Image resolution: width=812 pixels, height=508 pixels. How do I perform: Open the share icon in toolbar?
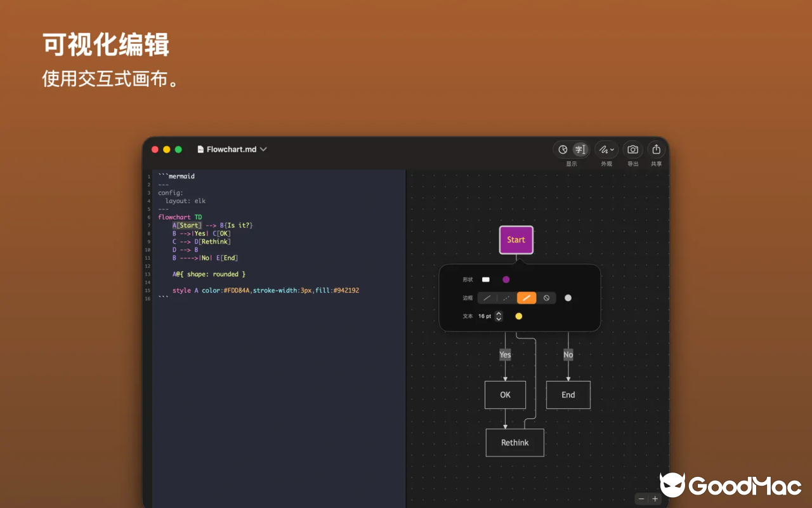pos(657,150)
